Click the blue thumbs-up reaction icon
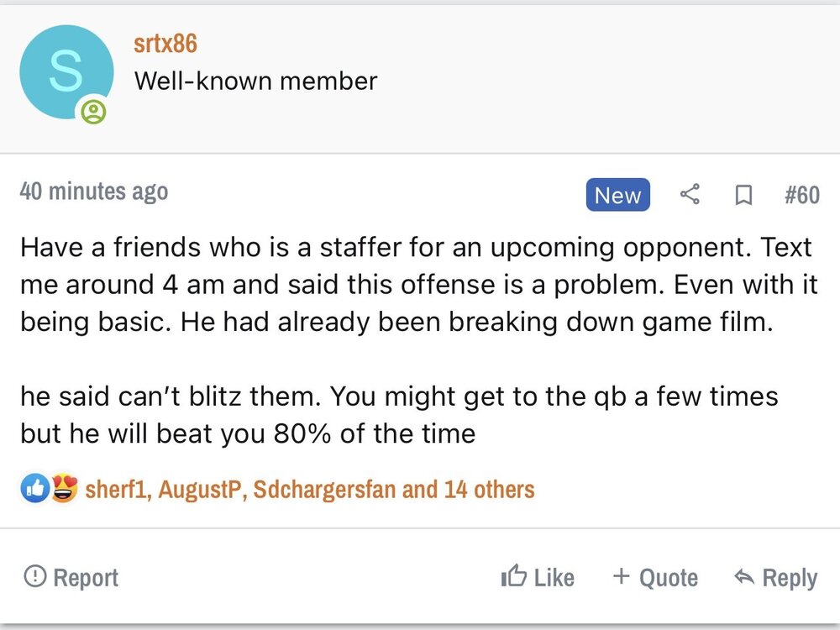This screenshot has height=630, width=840. [34, 488]
